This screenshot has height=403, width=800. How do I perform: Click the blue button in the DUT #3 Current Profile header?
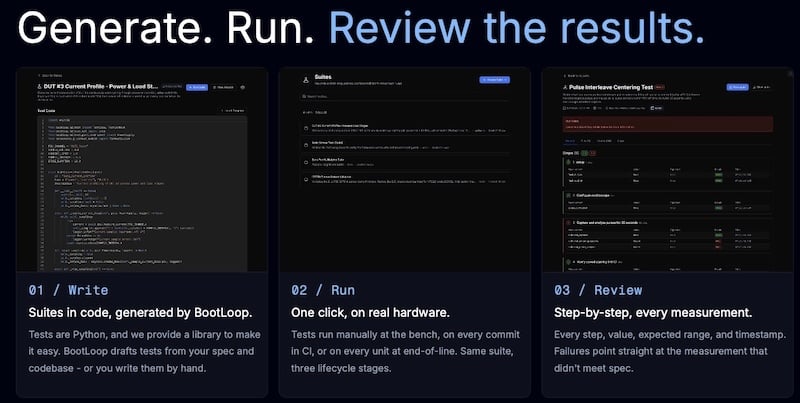[197, 87]
